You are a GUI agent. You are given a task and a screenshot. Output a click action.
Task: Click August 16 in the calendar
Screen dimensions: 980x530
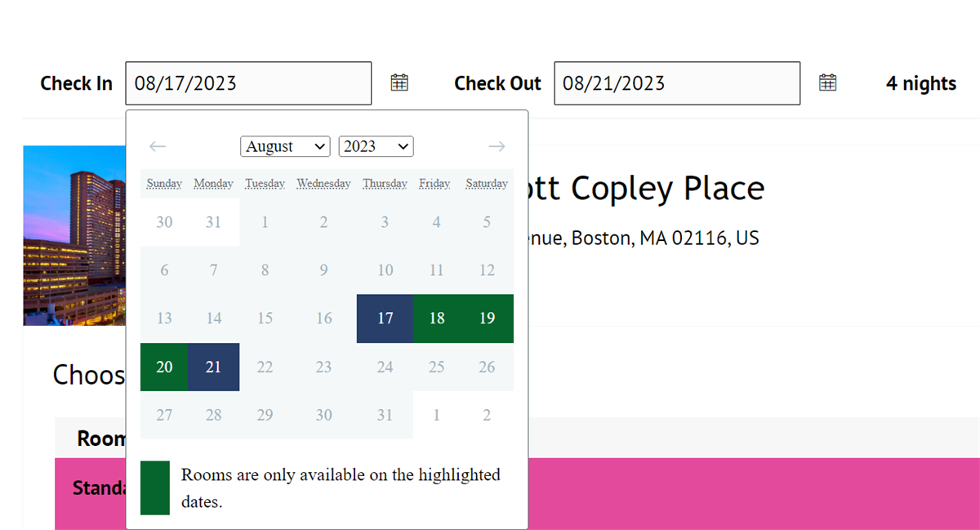click(x=324, y=318)
